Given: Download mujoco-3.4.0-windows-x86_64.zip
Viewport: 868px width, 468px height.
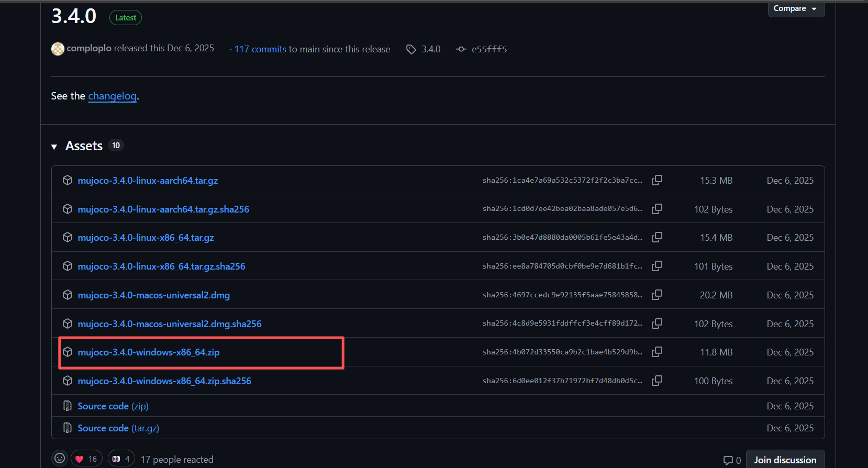Looking at the screenshot, I should 149,352.
